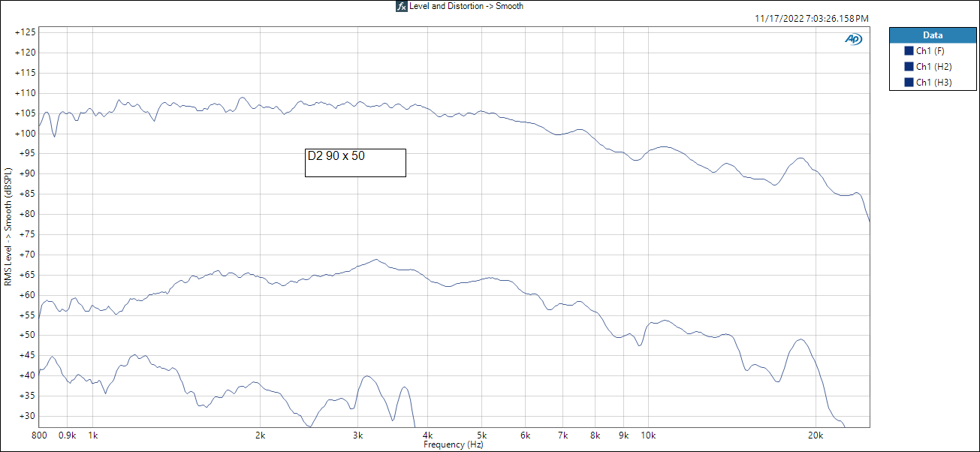The image size is (980, 452).
Task: Click the fx icon beside the graph title
Action: pyautogui.click(x=402, y=6)
